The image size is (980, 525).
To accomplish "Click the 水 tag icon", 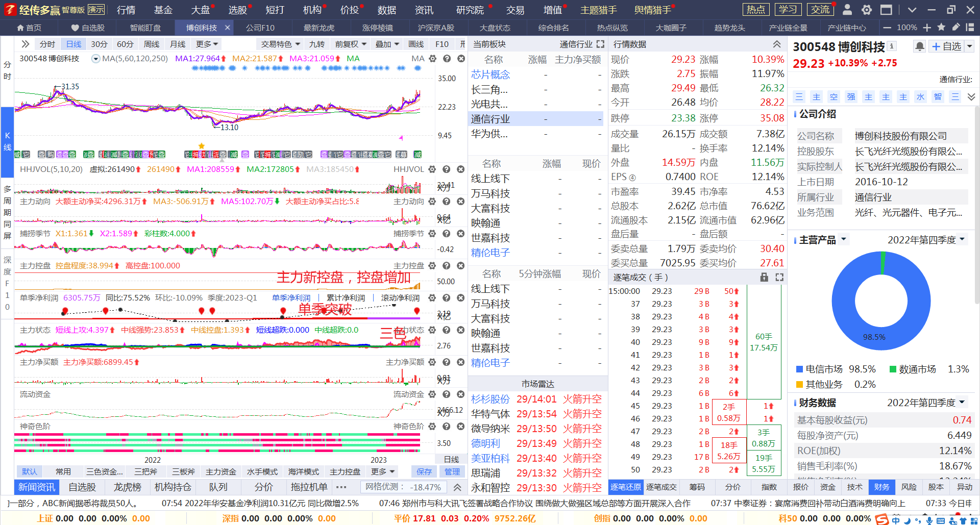I will tap(920, 97).
